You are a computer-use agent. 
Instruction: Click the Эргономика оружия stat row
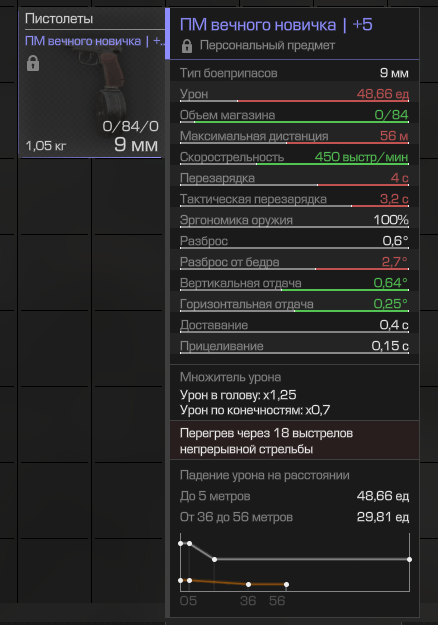click(x=294, y=220)
